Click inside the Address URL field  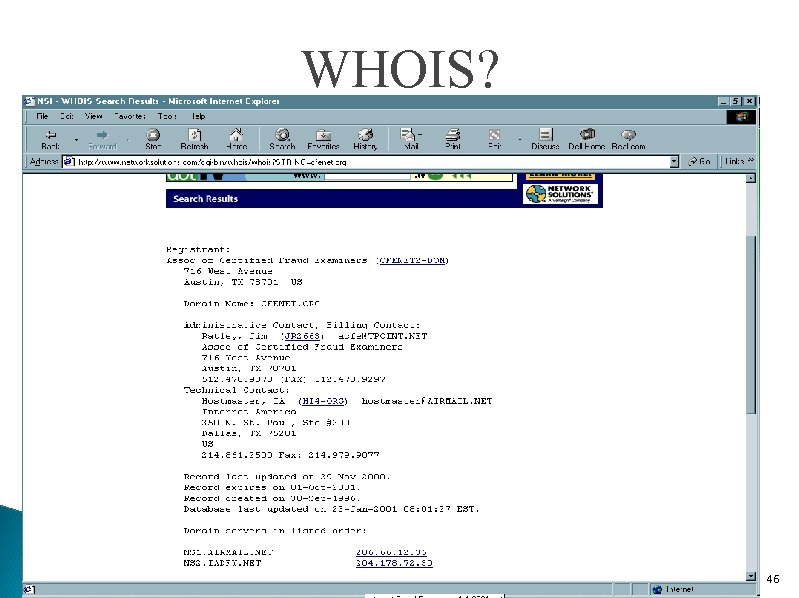coord(372,162)
